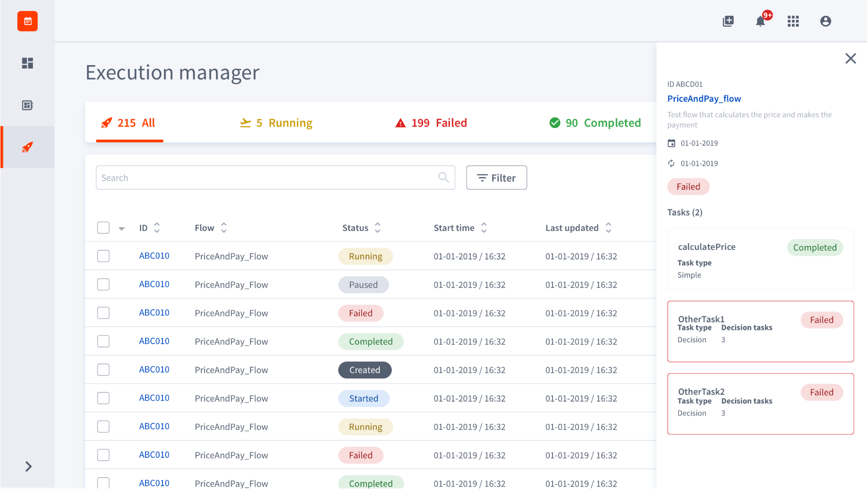
Task: Open ABC010 link in the Paused row
Action: [x=154, y=284]
